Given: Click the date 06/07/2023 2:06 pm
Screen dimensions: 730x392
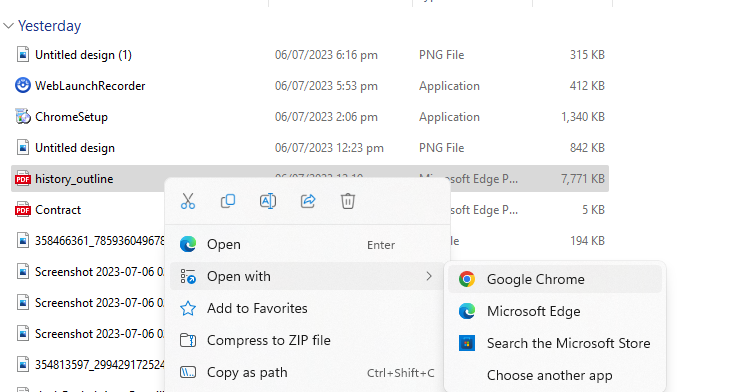Looking at the screenshot, I should (326, 117).
